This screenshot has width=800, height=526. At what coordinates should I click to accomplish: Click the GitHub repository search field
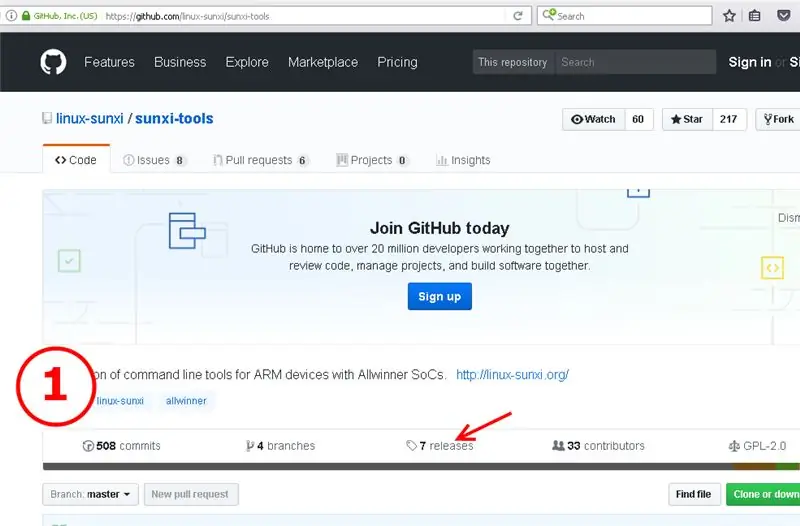(636, 62)
